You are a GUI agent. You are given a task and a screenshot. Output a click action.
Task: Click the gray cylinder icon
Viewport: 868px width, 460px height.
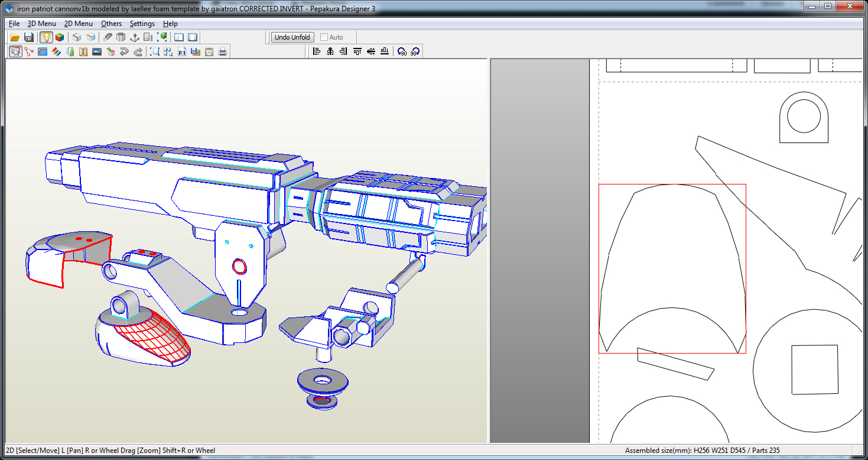[121, 37]
